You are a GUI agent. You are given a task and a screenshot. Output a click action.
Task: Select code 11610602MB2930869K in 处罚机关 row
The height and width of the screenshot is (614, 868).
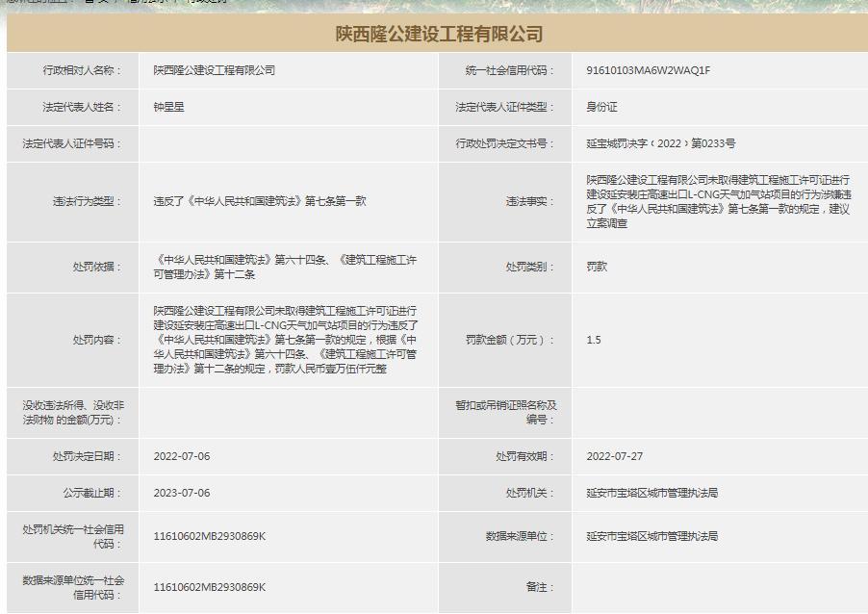click(x=209, y=536)
